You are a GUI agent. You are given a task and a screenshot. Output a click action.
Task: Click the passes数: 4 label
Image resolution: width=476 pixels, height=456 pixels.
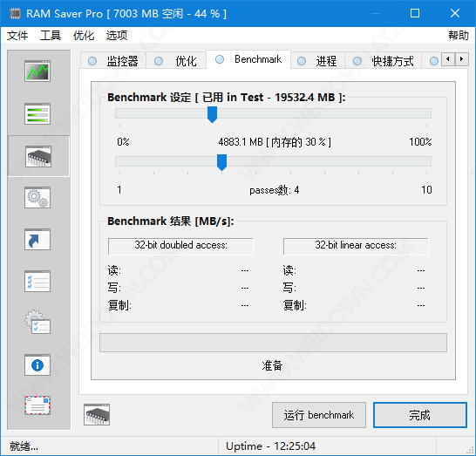[275, 190]
